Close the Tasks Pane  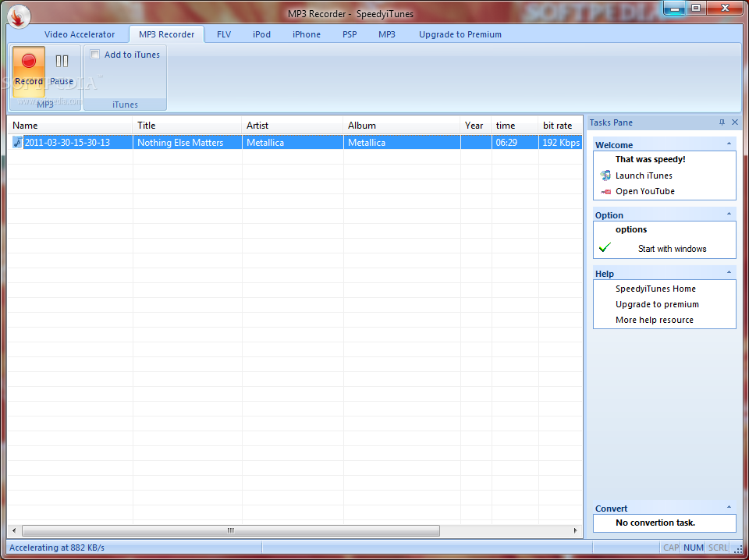click(735, 122)
